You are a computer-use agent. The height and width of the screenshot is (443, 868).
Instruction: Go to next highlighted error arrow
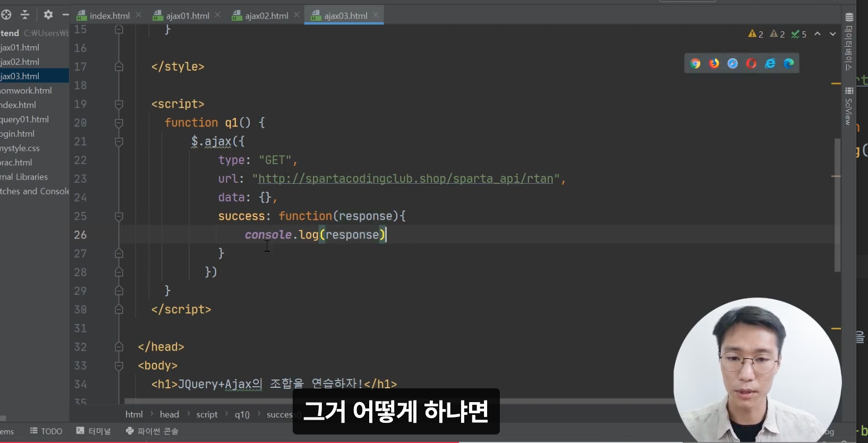click(x=832, y=34)
